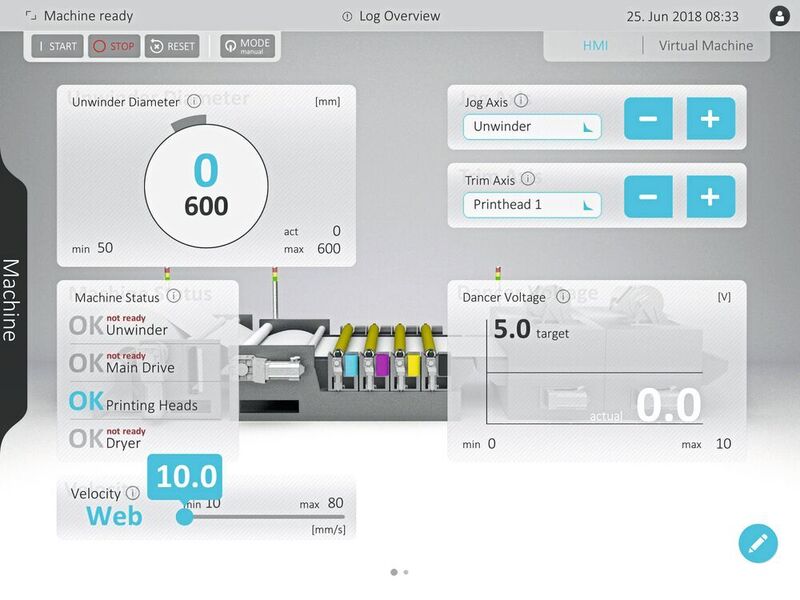Show info for Velocity Web

(132, 493)
